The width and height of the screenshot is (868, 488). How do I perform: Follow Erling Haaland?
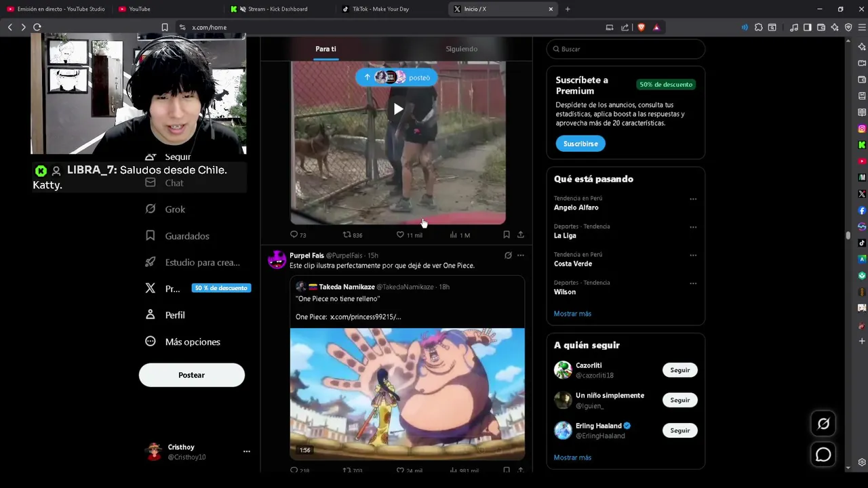(x=679, y=430)
